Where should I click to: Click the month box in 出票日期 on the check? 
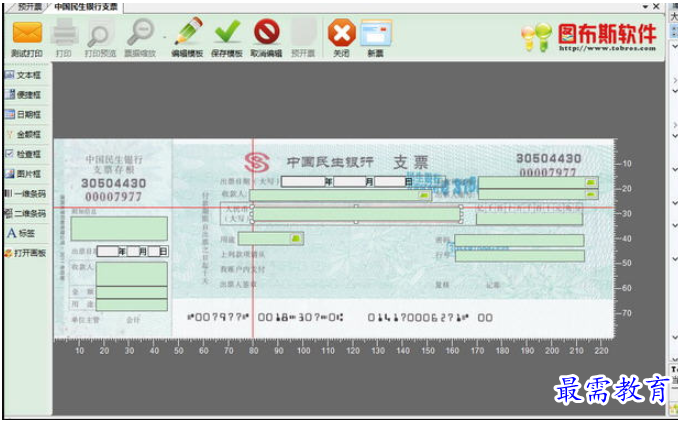tap(350, 182)
